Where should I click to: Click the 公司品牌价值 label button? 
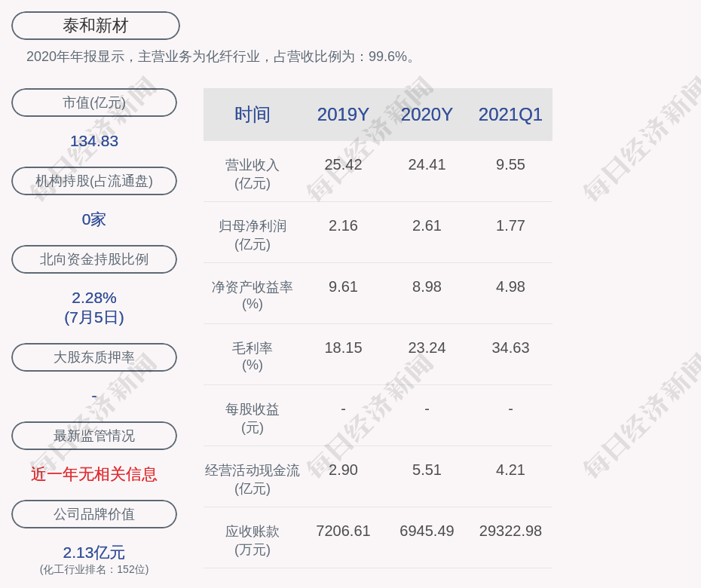click(x=94, y=514)
